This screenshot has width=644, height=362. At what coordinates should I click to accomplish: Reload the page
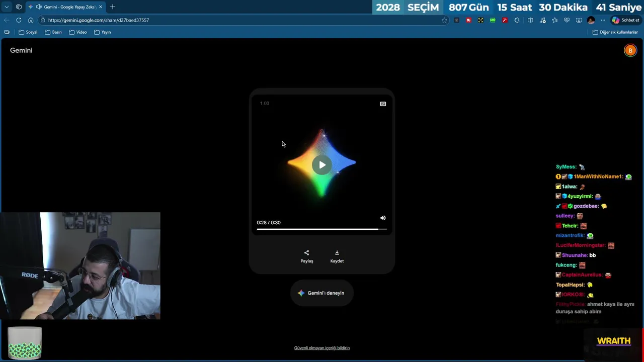(x=19, y=20)
